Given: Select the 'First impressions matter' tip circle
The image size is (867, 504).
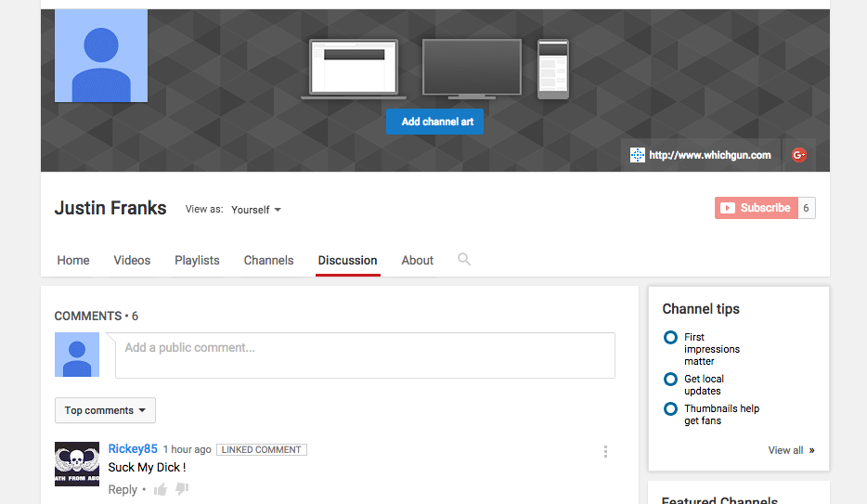Looking at the screenshot, I should [670, 338].
